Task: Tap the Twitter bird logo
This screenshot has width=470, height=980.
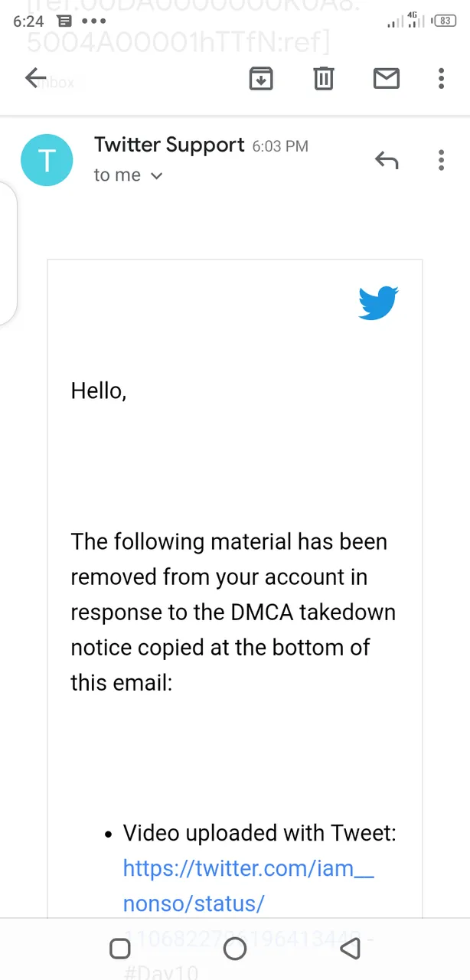Action: [378, 303]
